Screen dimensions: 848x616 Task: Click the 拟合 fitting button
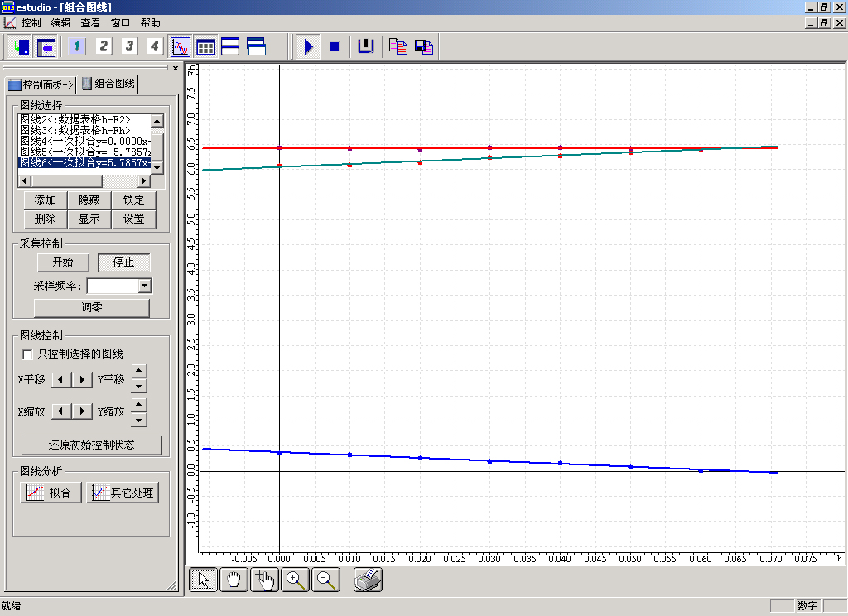[x=51, y=493]
